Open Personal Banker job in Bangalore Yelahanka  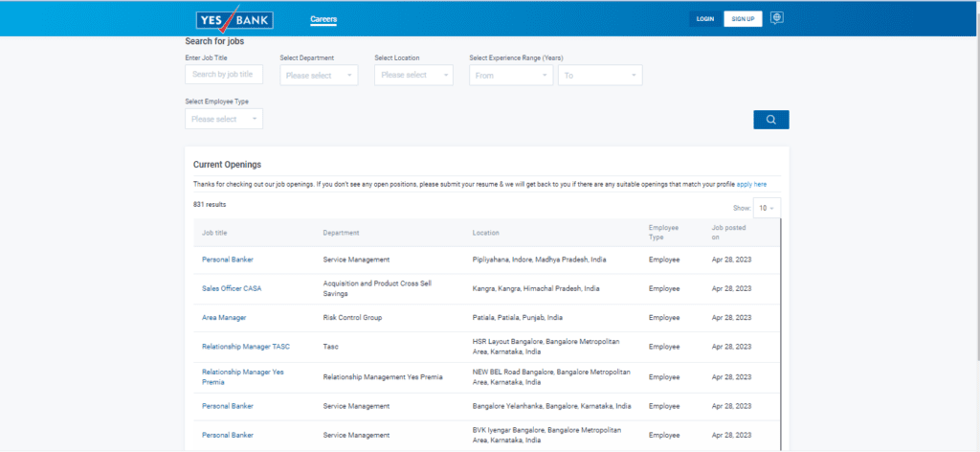pos(228,406)
